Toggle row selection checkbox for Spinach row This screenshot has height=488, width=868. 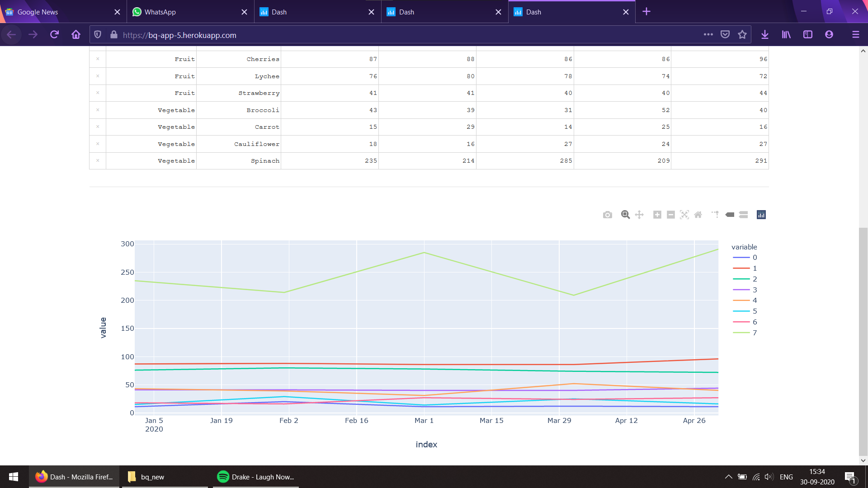pos(98,161)
